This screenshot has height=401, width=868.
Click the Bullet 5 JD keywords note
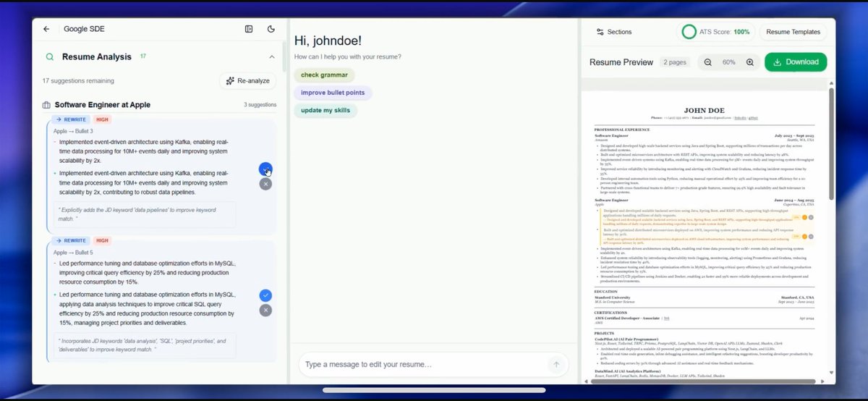click(145, 345)
